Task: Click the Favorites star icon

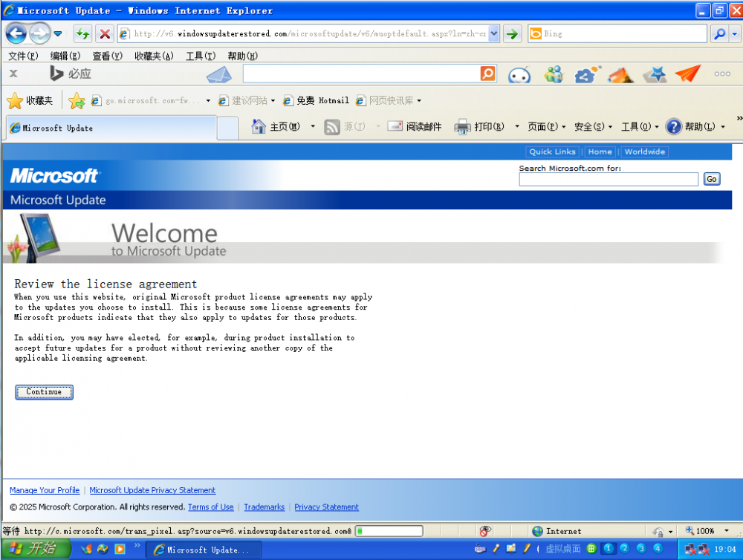Action: (x=15, y=101)
